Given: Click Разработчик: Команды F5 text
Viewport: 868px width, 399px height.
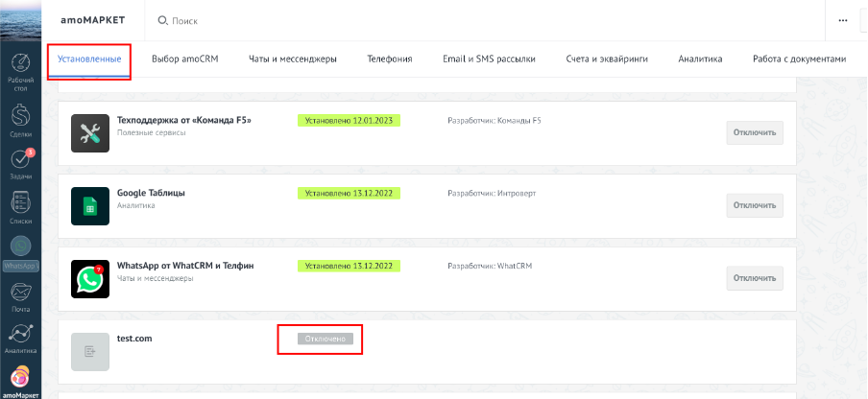Looking at the screenshot, I should coord(494,121).
